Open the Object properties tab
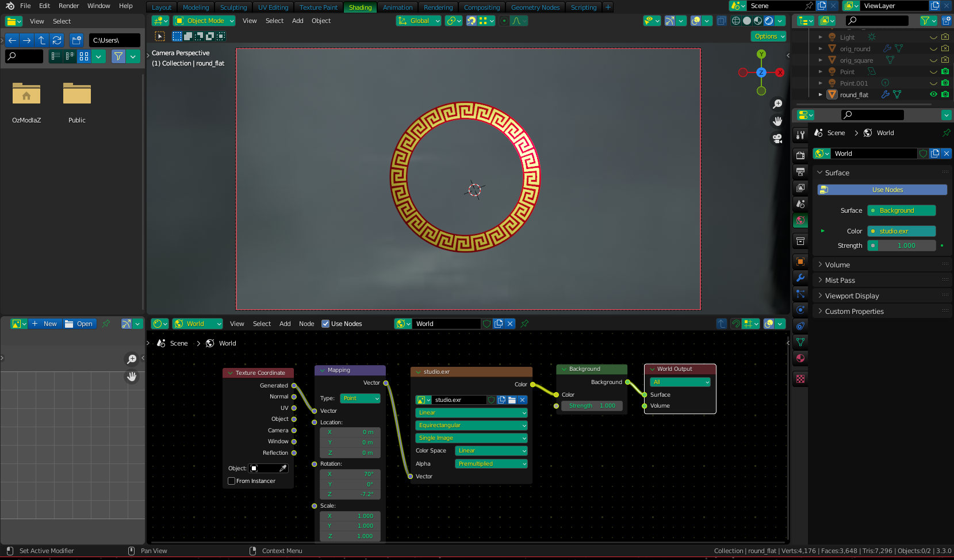The width and height of the screenshot is (954, 560). (800, 262)
